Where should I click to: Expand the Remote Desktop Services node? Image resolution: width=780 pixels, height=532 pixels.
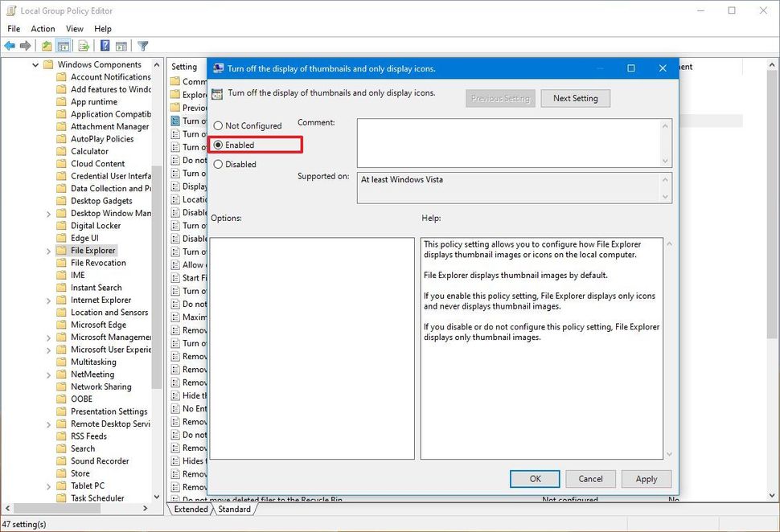pos(47,424)
